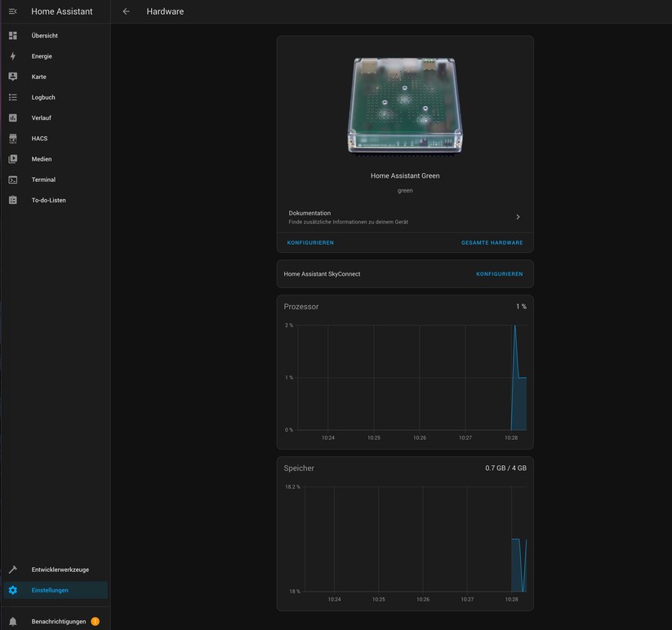The image size is (672, 630).
Task: Click the GESAMTE HARDWARE button
Action: [492, 242]
